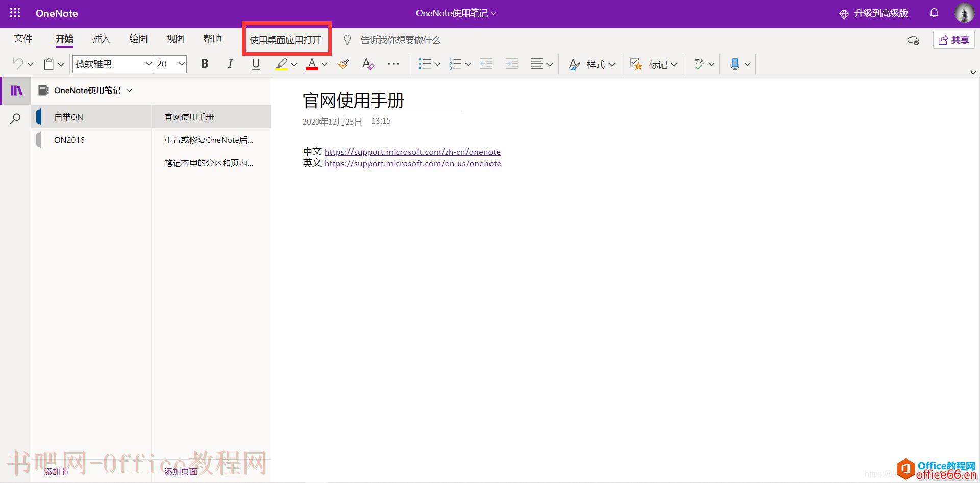This screenshot has width=980, height=483.
Task: Select the ON2016 section
Action: pos(91,140)
